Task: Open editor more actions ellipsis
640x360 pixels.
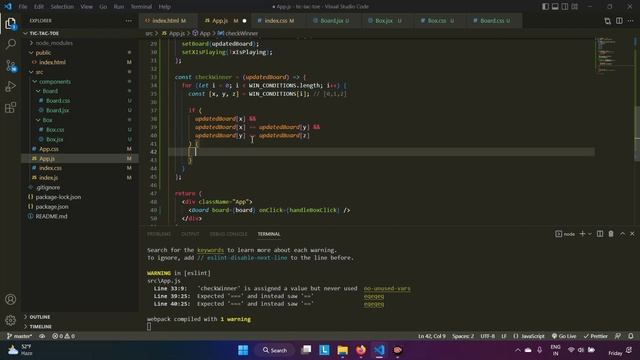Action: [x=631, y=21]
